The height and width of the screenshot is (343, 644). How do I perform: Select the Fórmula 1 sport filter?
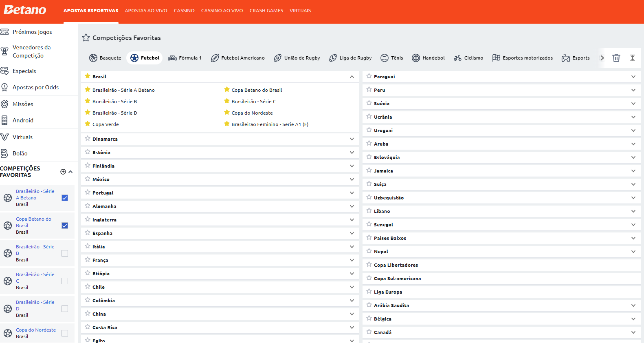[x=185, y=58]
